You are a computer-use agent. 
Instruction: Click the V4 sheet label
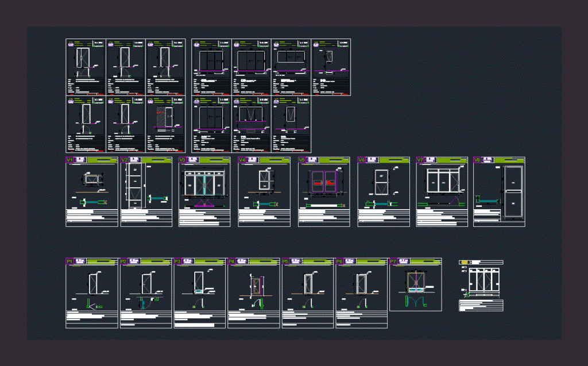242,160
